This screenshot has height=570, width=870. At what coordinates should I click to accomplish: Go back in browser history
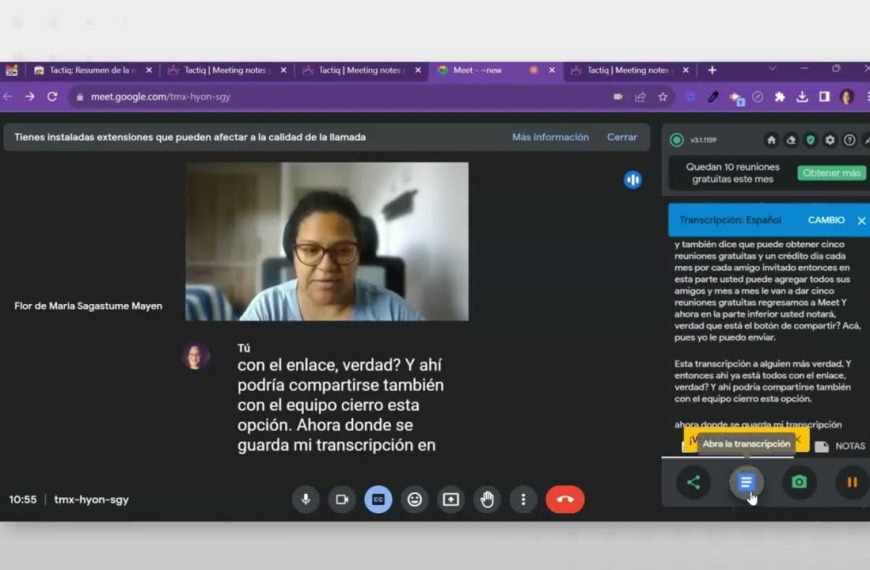[x=8, y=97]
